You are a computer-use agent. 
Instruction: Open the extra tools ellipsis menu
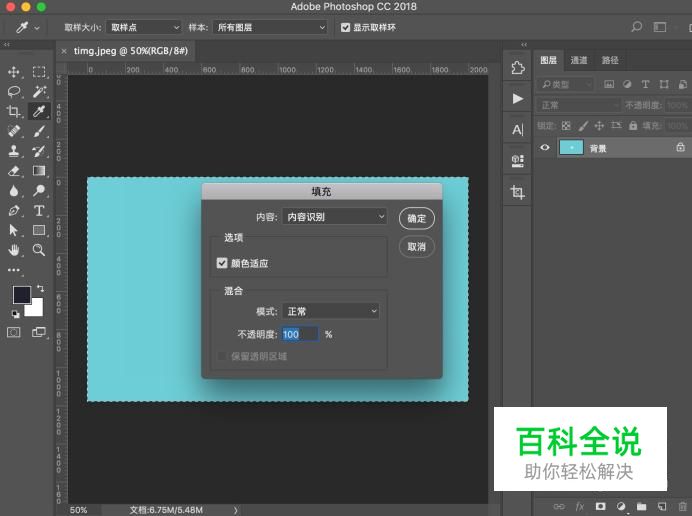[14, 270]
